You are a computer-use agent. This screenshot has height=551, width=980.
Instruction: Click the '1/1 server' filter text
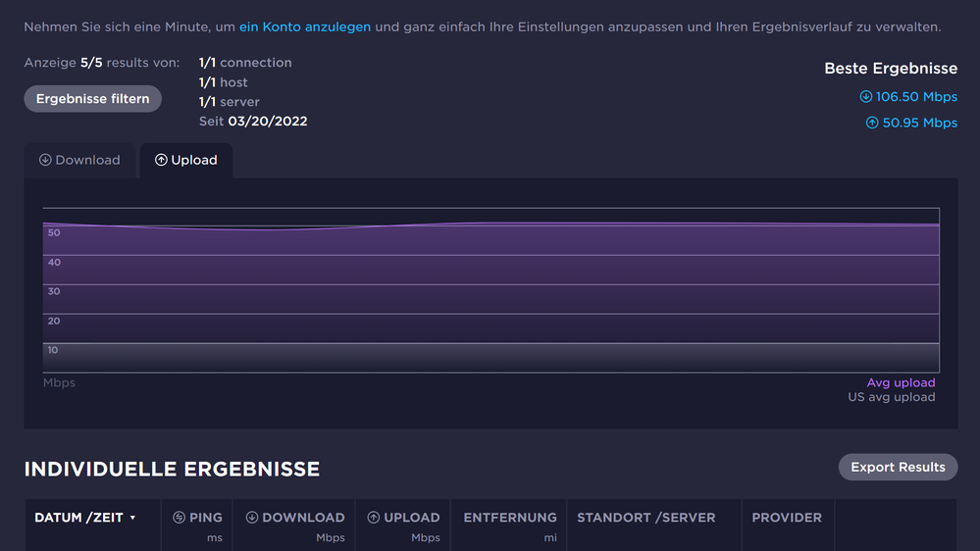click(x=229, y=102)
